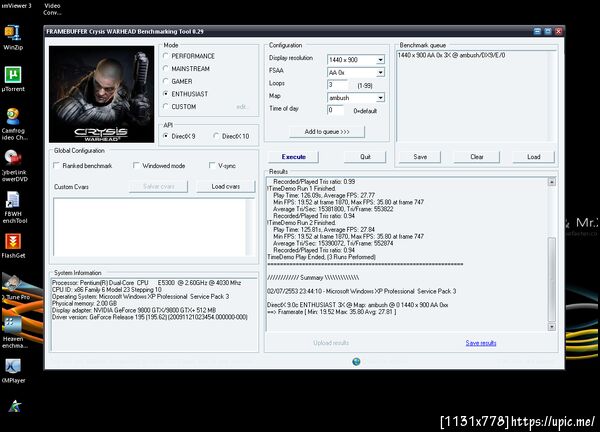
Task: Click the Time of day input field
Action: click(x=336, y=110)
